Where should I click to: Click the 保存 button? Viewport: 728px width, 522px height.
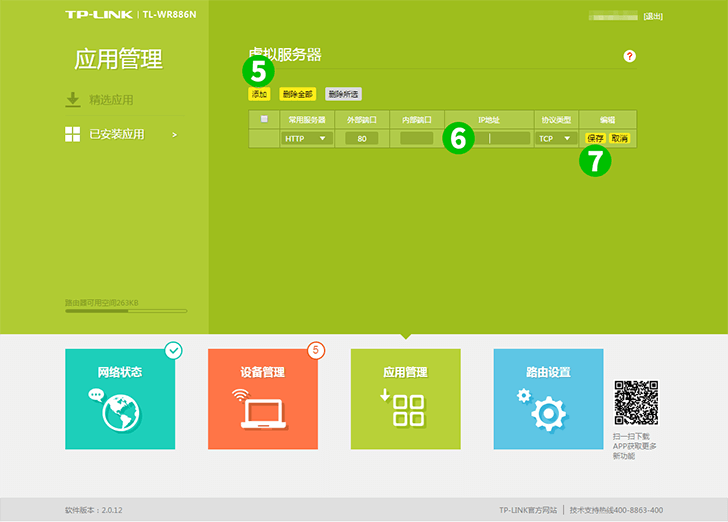pyautogui.click(x=595, y=138)
